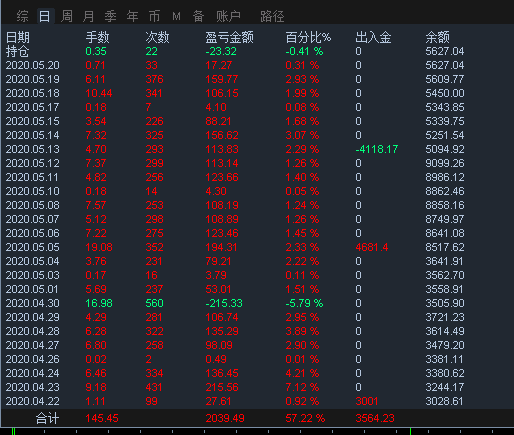Select the 2020.04.22 date row
Image resolution: width=514 pixels, height=435 pixels.
(x=33, y=401)
